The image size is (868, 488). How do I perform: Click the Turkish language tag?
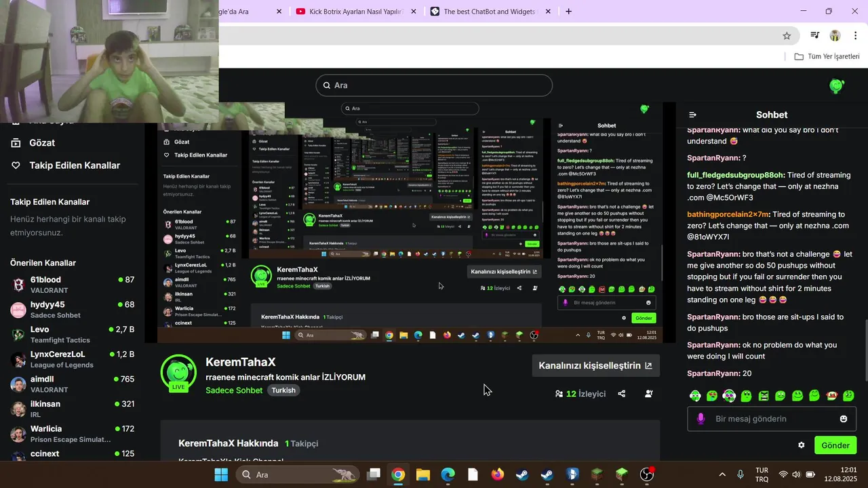[x=283, y=390]
